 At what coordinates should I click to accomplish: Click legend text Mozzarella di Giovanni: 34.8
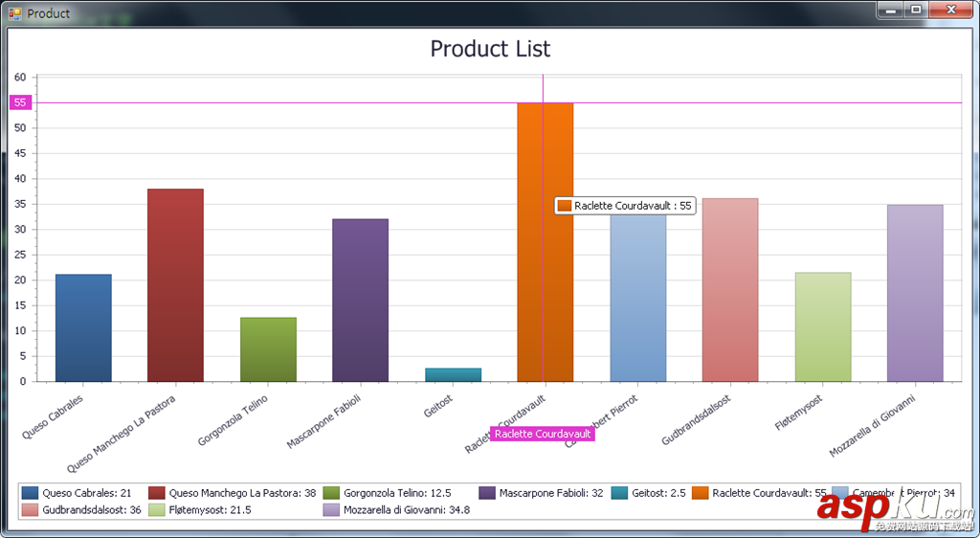click(407, 510)
